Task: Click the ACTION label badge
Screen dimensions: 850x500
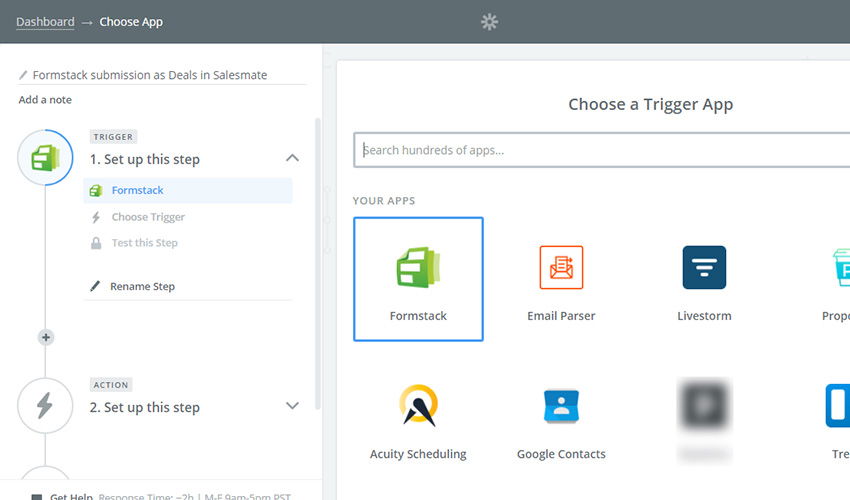Action: (x=111, y=384)
